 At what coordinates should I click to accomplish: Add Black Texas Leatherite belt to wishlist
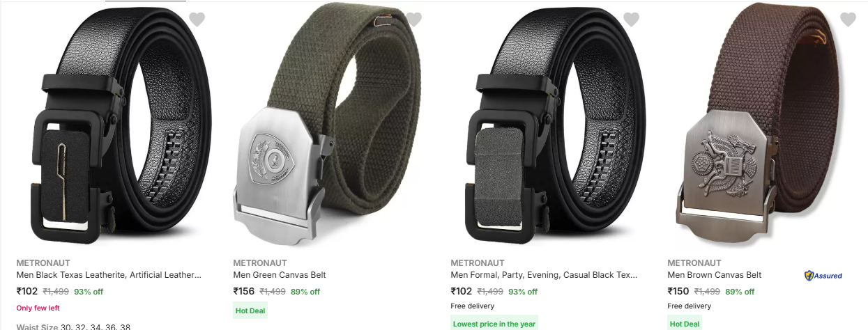[x=197, y=19]
